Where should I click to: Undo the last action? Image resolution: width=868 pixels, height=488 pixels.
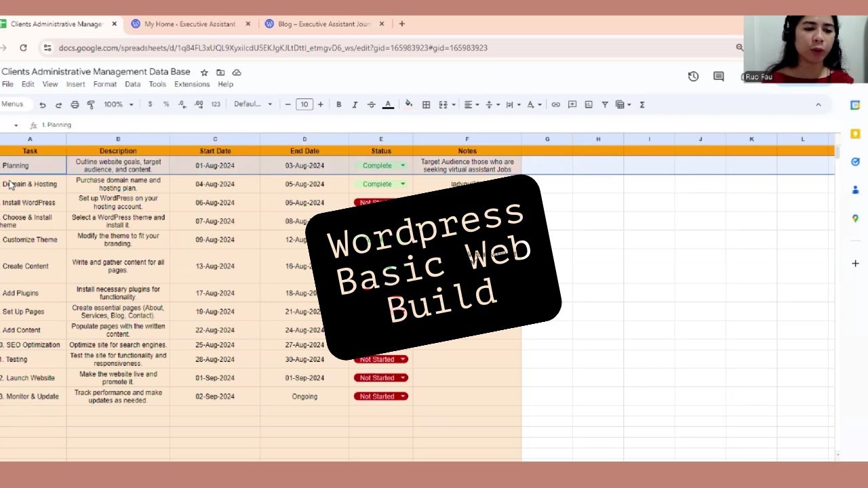(43, 104)
